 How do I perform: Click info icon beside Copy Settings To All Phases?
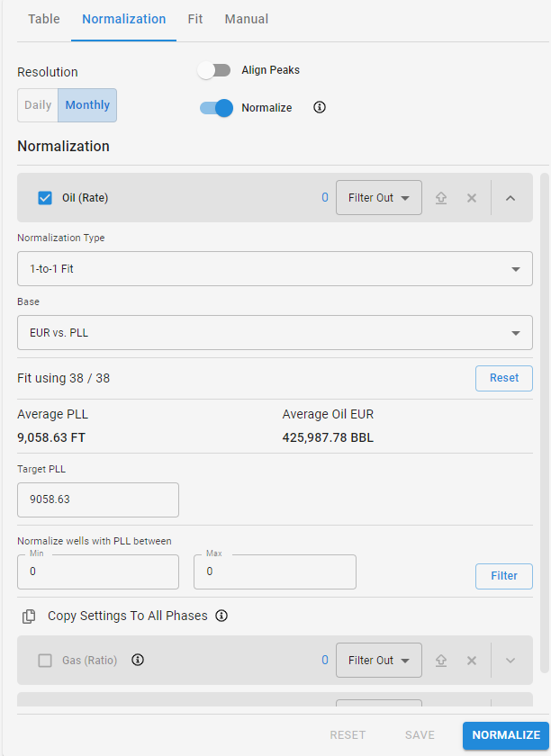click(221, 616)
